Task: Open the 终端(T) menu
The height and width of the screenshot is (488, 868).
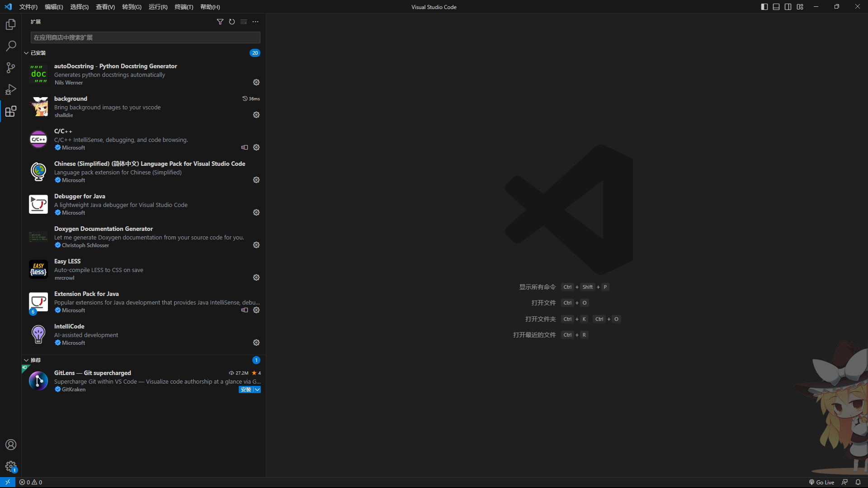Action: pos(184,7)
